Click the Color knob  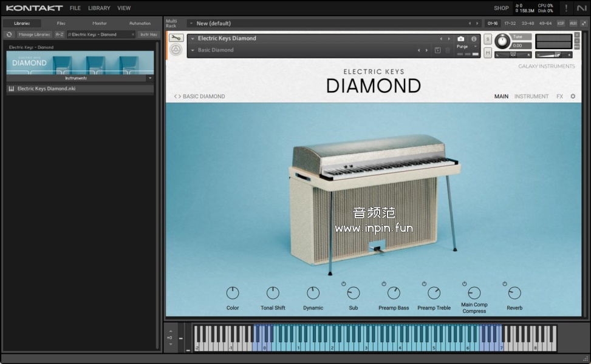[233, 293]
